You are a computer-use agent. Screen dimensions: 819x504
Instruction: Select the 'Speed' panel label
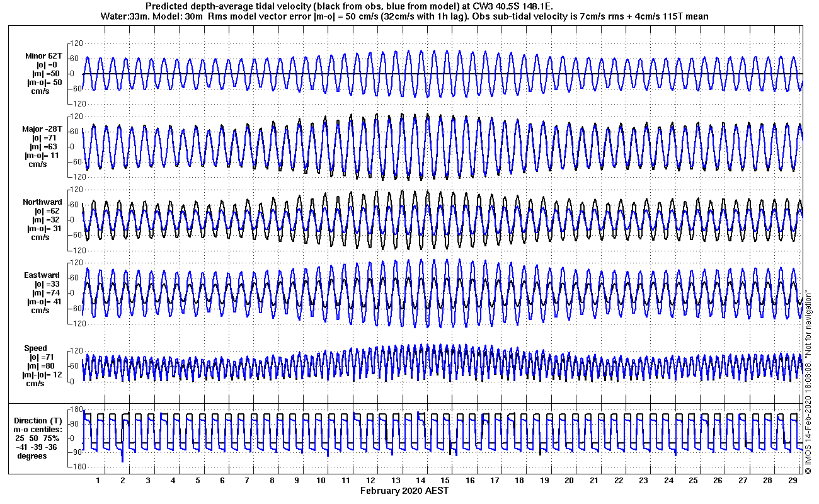[x=36, y=348]
